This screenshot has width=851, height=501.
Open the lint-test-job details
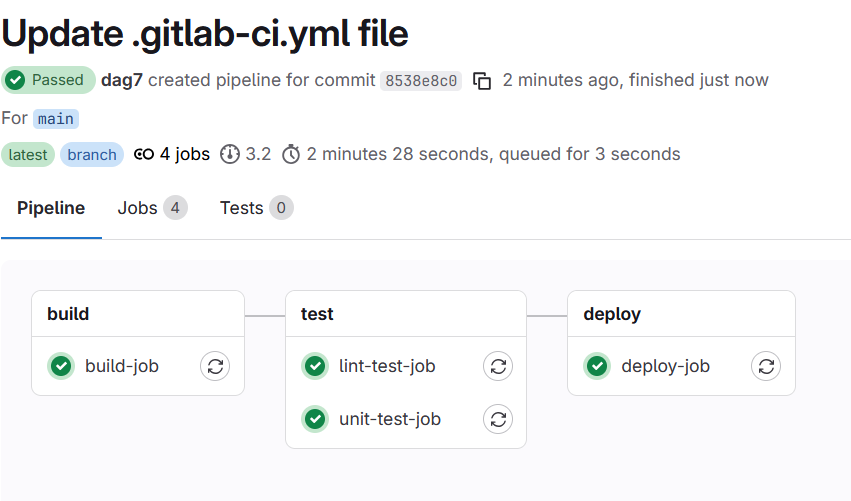coord(387,366)
